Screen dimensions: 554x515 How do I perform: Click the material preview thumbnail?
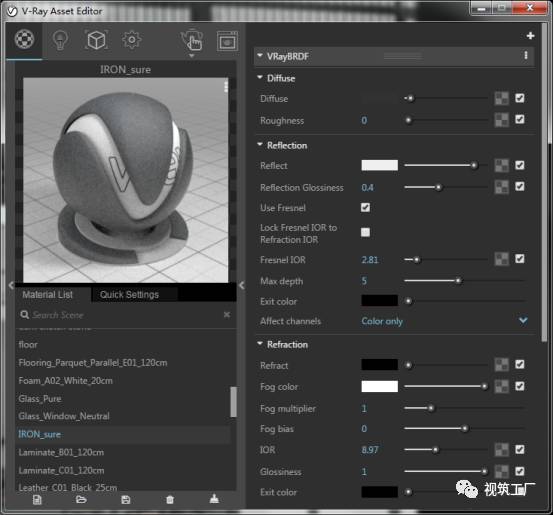coord(125,180)
